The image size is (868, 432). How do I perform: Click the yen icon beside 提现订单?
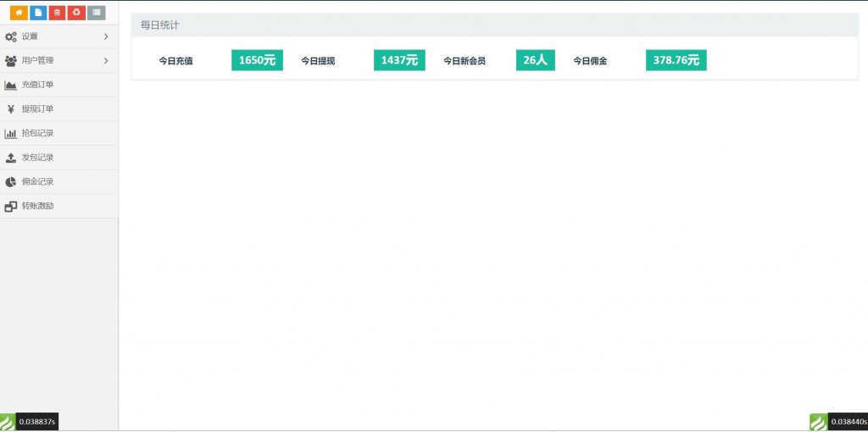pos(10,109)
